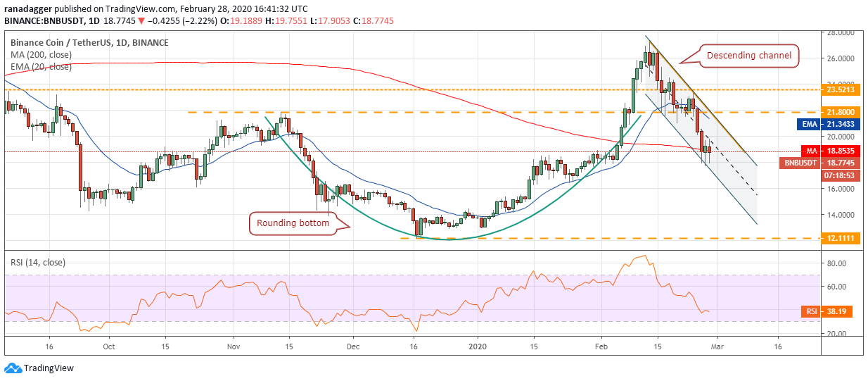
Task: Click the 2020 label on time axis
Action: pos(478,347)
